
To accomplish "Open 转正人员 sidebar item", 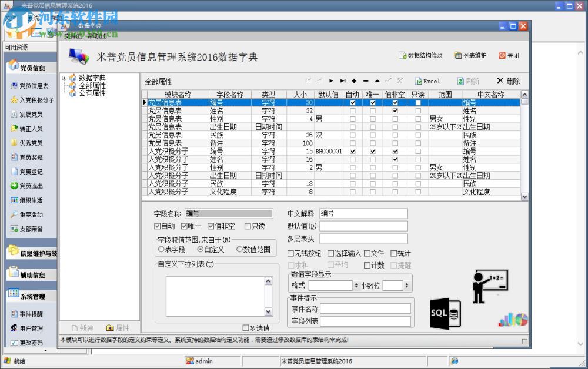I will pyautogui.click(x=26, y=129).
